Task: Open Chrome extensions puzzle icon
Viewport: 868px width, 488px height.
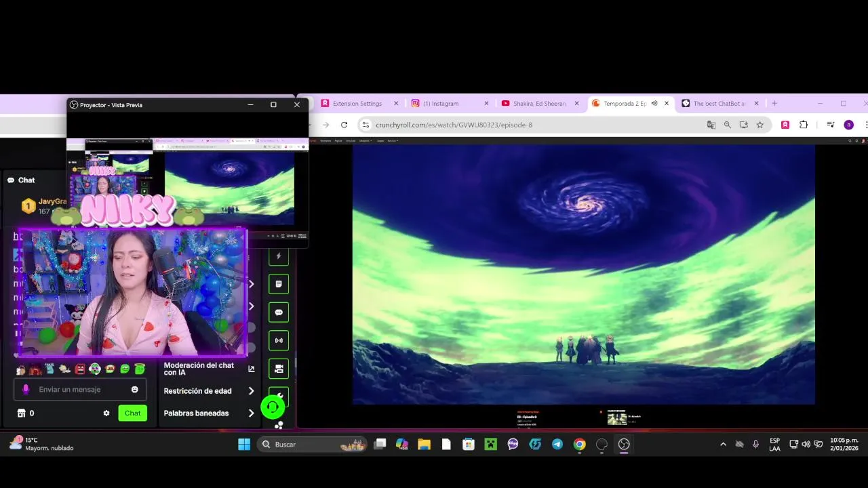Action: 804,125
